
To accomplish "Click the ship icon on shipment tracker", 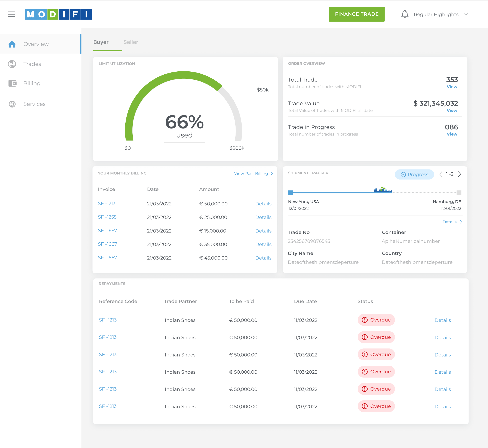I will tap(383, 190).
